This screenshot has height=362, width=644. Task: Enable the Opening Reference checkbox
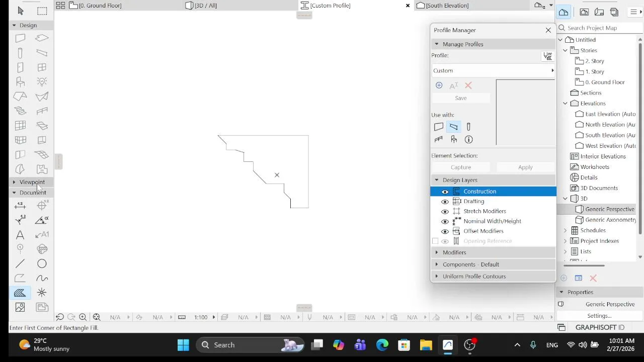(x=435, y=241)
